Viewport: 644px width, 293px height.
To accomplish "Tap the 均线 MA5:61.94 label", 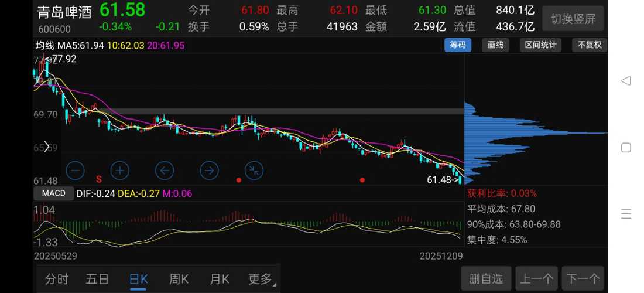I will 70,46.
